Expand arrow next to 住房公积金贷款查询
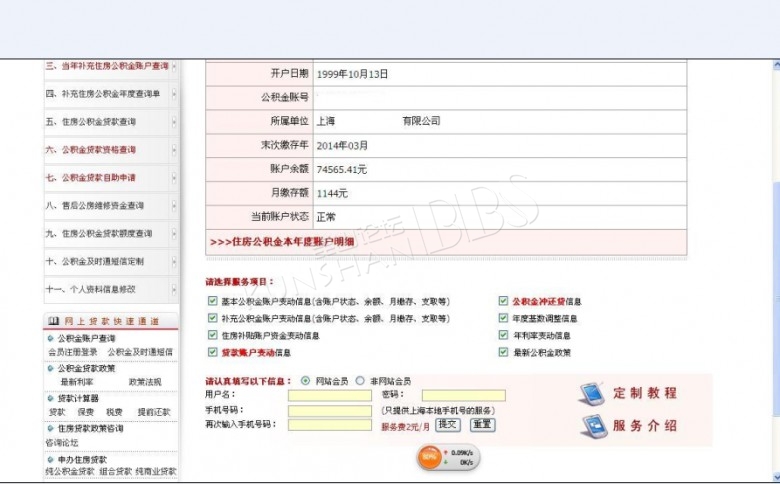The height and width of the screenshot is (484, 780). 174,122
